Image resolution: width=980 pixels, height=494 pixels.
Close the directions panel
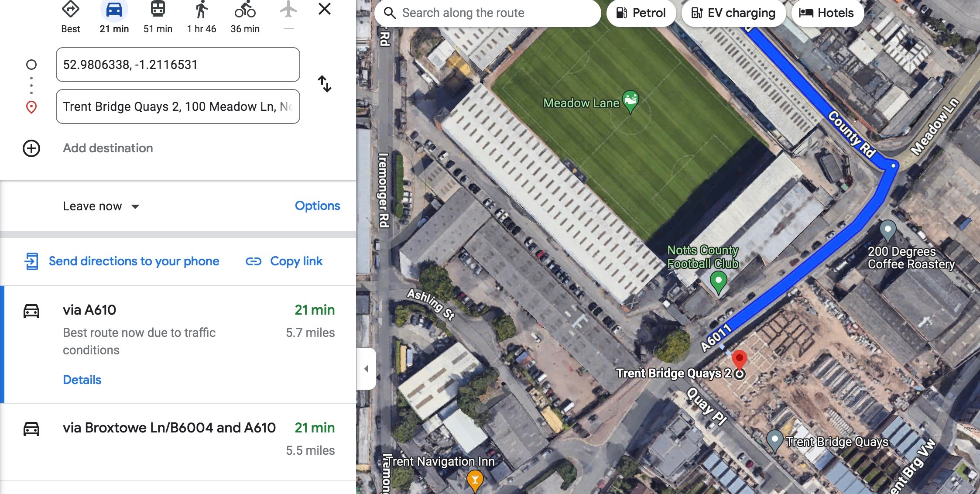click(x=325, y=9)
